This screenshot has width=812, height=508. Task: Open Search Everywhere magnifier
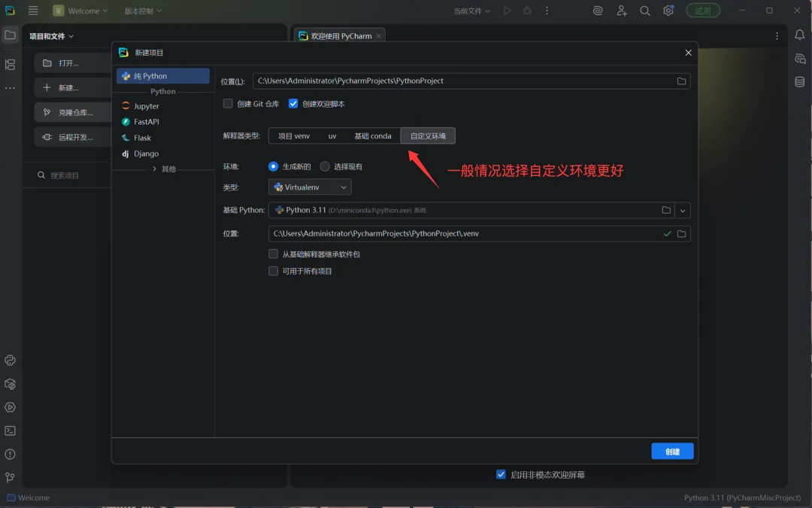645,11
